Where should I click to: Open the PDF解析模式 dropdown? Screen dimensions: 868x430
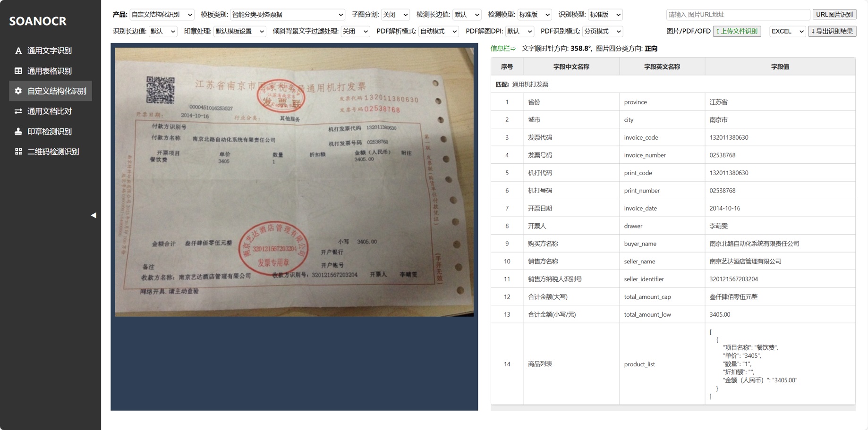click(x=438, y=31)
